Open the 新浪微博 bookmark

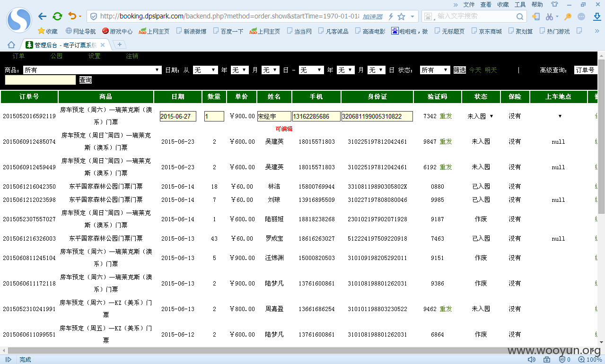191,31
